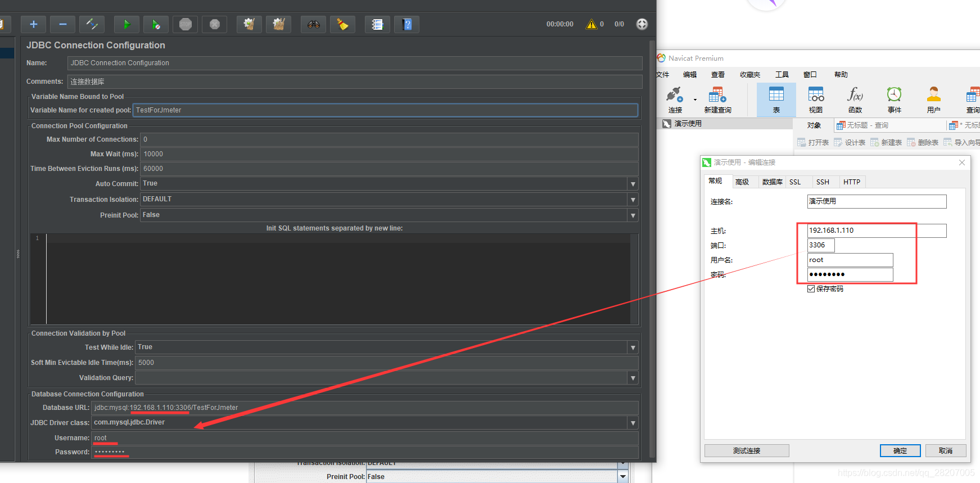
Task: Open the Validation Query dropdown
Action: point(633,378)
